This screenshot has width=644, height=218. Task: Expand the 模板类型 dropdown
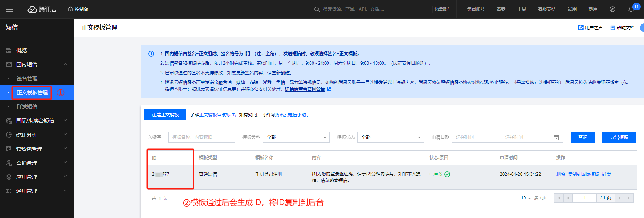[296, 137]
